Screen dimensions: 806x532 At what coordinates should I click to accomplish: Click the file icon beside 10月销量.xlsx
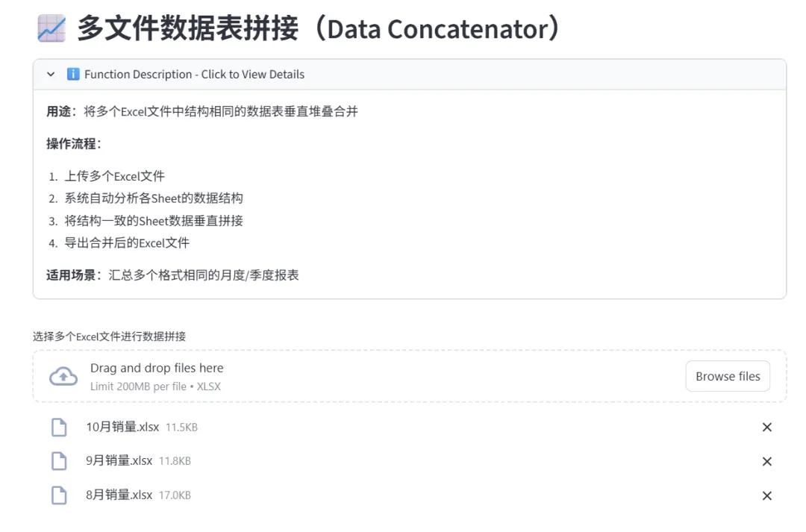[58, 428]
